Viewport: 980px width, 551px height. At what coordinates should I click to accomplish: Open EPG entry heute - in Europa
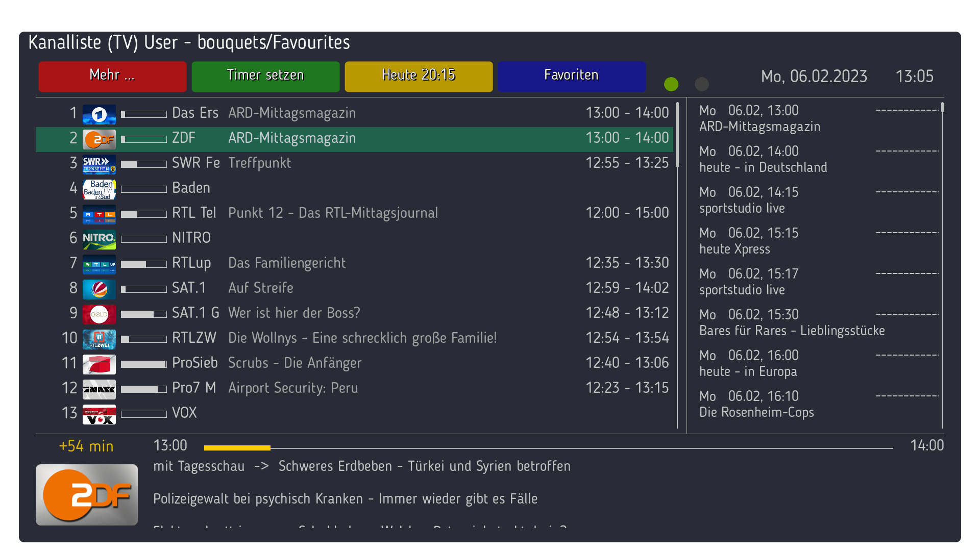pyautogui.click(x=818, y=364)
